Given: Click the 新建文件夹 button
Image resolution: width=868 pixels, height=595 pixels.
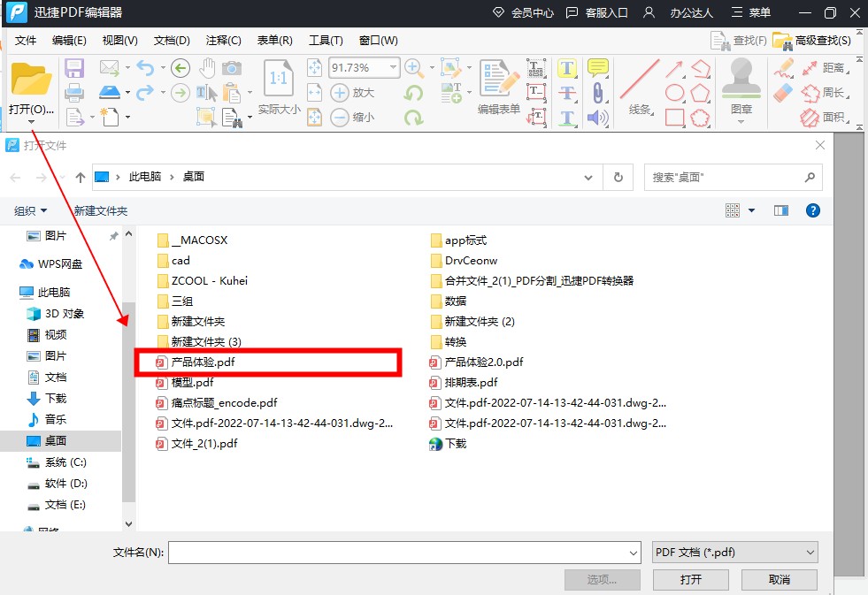Looking at the screenshot, I should tap(101, 210).
